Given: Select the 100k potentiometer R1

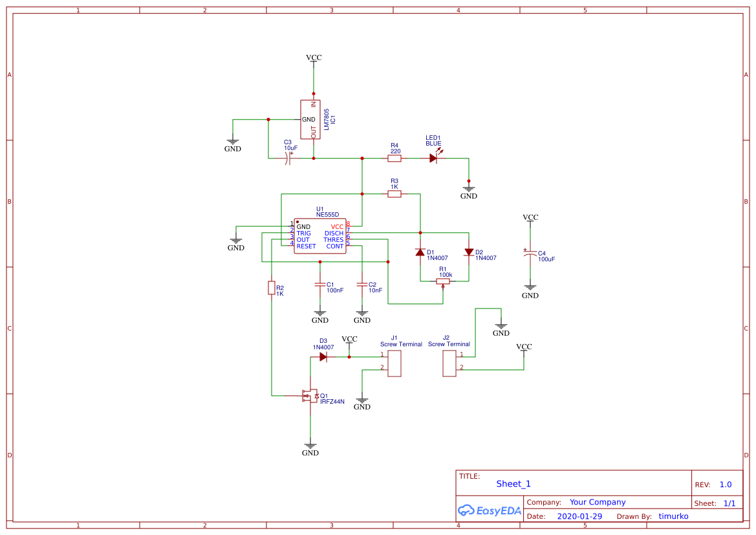Looking at the screenshot, I should (x=443, y=279).
